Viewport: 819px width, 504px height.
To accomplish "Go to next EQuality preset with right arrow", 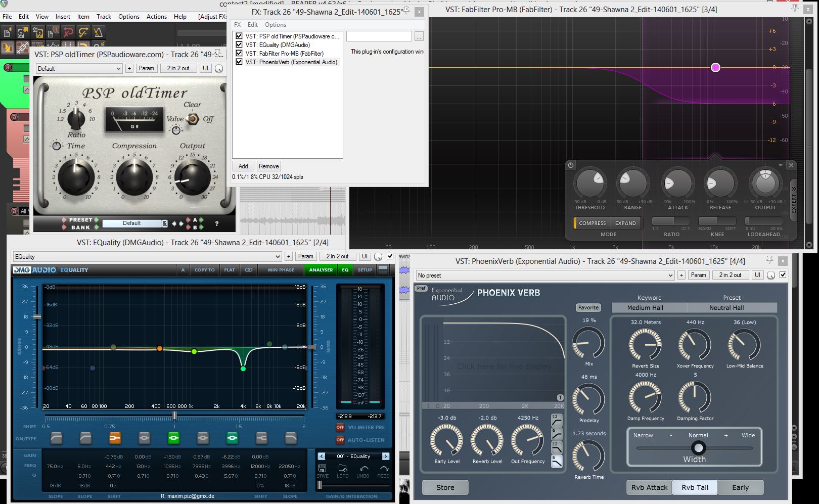I will click(x=386, y=456).
